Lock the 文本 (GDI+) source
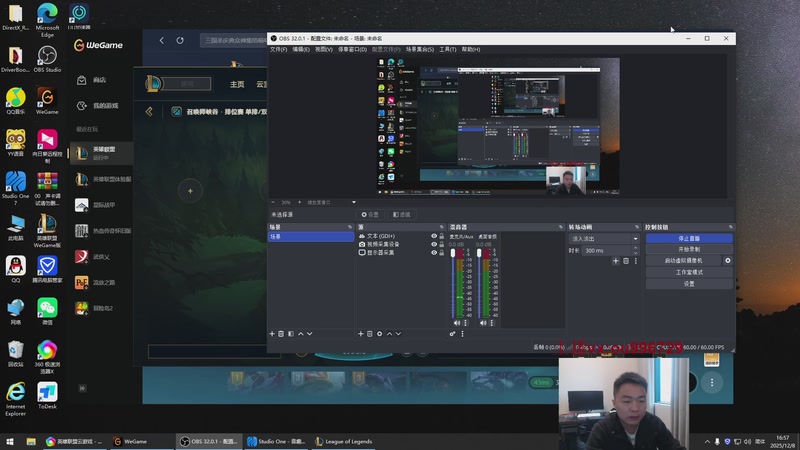This screenshot has width=800, height=450. 442,236
